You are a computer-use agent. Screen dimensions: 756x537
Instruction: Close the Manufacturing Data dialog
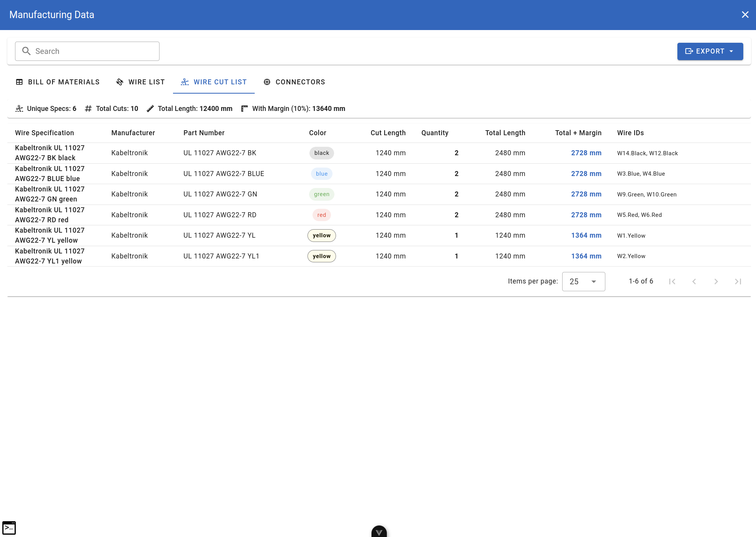pyautogui.click(x=745, y=15)
